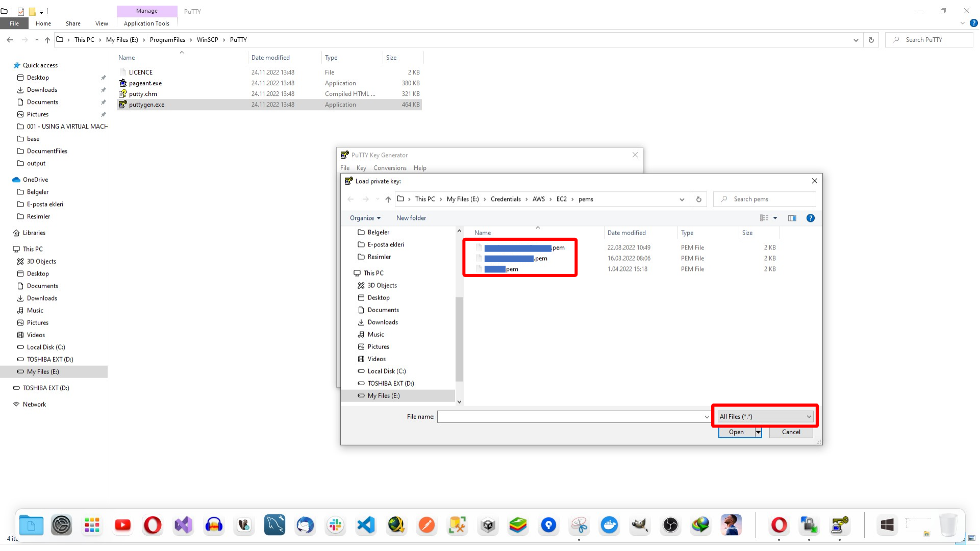Open the Windows start icon in the dock

pos(887,525)
